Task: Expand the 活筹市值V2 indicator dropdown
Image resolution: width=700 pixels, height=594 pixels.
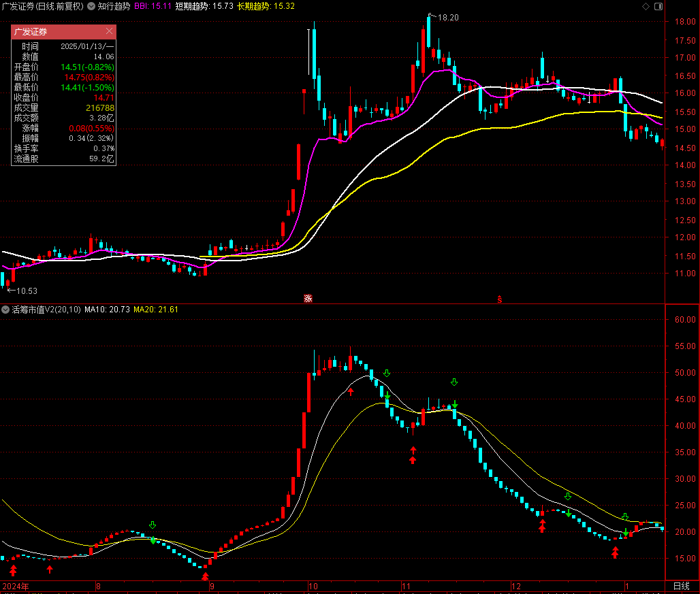Action: click(6, 310)
